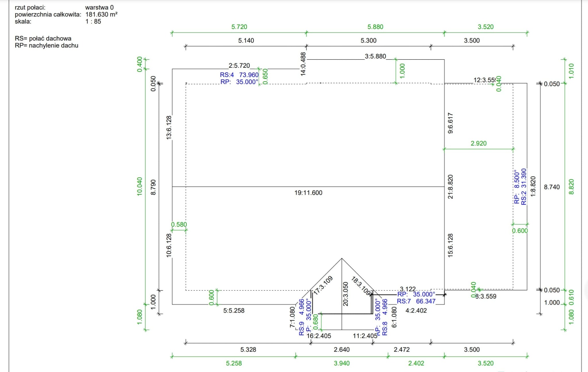Viewport: 588px width, 372px height.
Task: Click the 'powierzchnia całkowita' label text
Action: (48, 14)
